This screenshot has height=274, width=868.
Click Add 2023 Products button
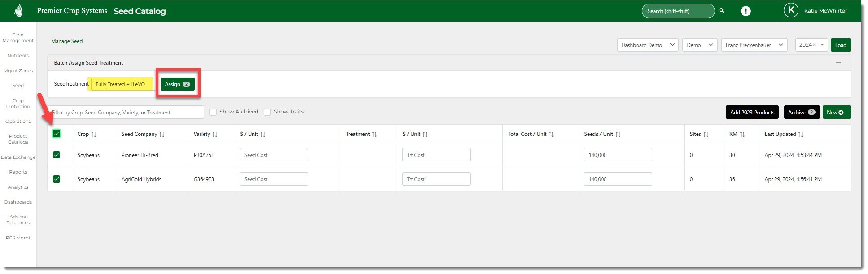752,113
